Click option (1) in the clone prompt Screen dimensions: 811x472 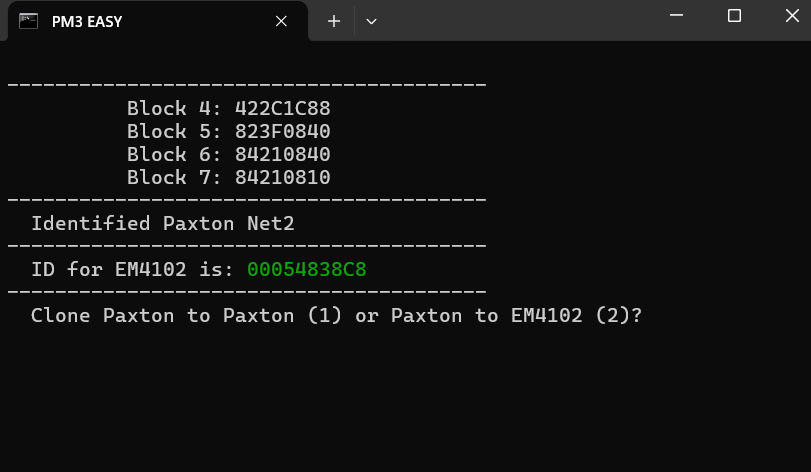coord(324,315)
